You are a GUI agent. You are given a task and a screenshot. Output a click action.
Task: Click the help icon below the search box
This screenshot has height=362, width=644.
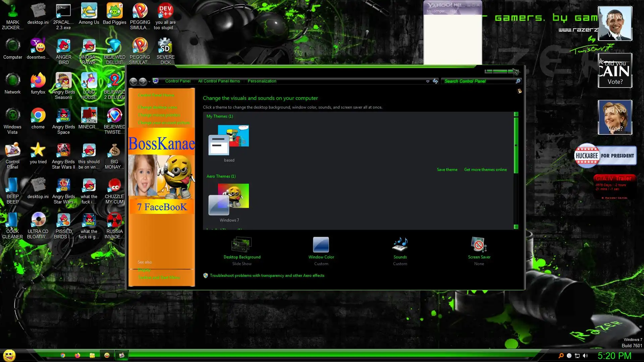pyautogui.click(x=519, y=91)
